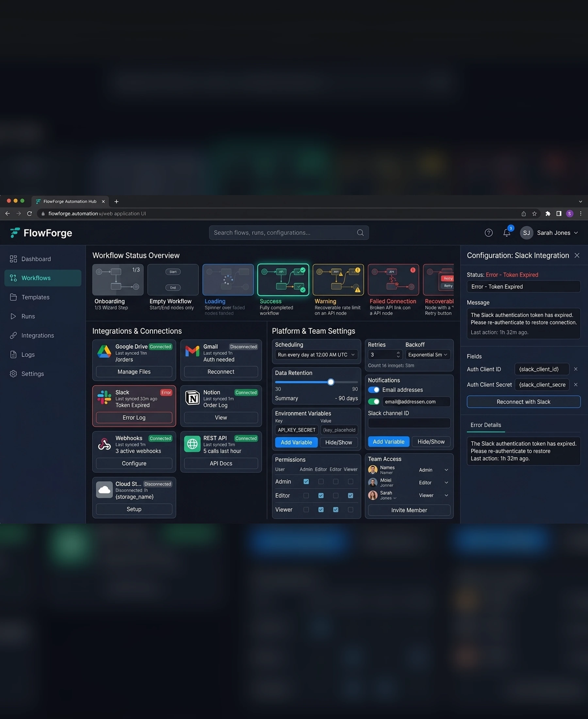This screenshot has height=719, width=588.
Task: Close the Slack Integration configuration panel
Action: coord(577,256)
